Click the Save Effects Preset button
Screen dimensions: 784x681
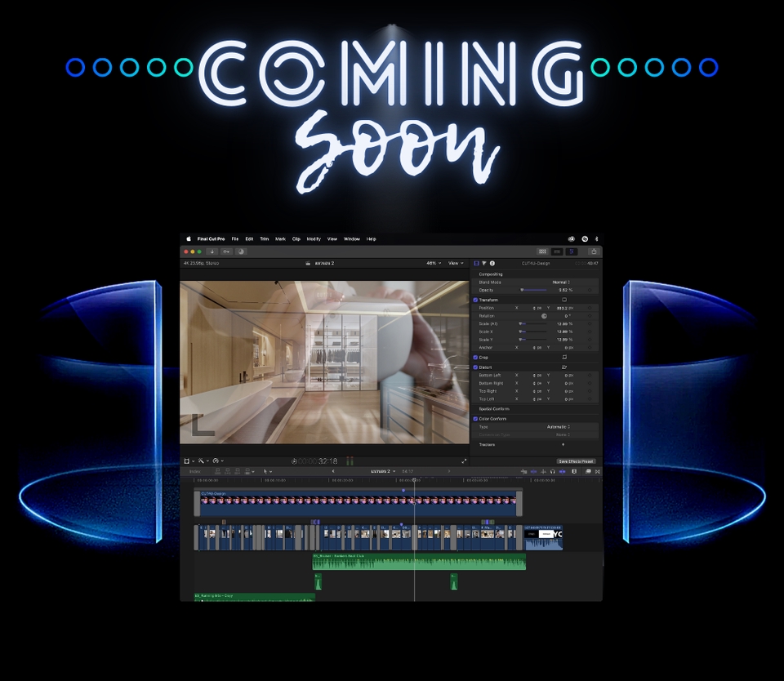[x=576, y=461]
